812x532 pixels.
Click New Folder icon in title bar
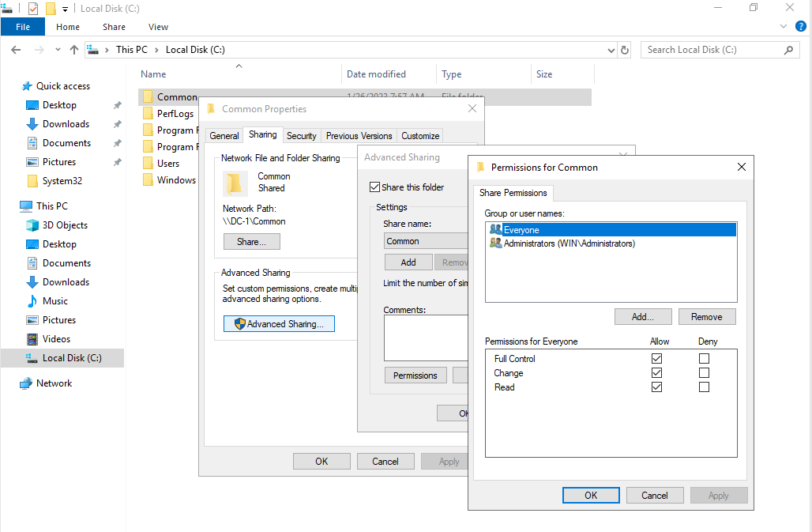(51, 8)
